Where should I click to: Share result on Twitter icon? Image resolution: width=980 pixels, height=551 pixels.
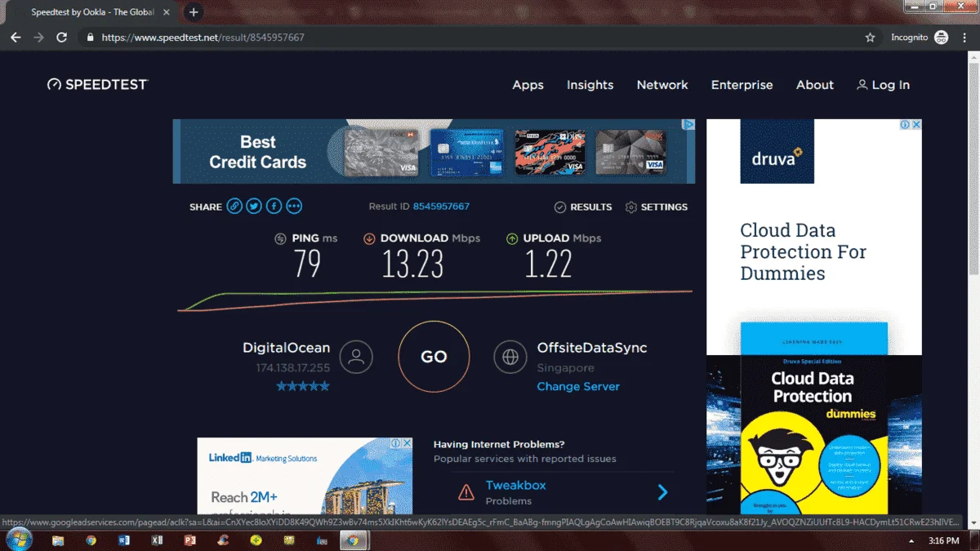point(254,207)
